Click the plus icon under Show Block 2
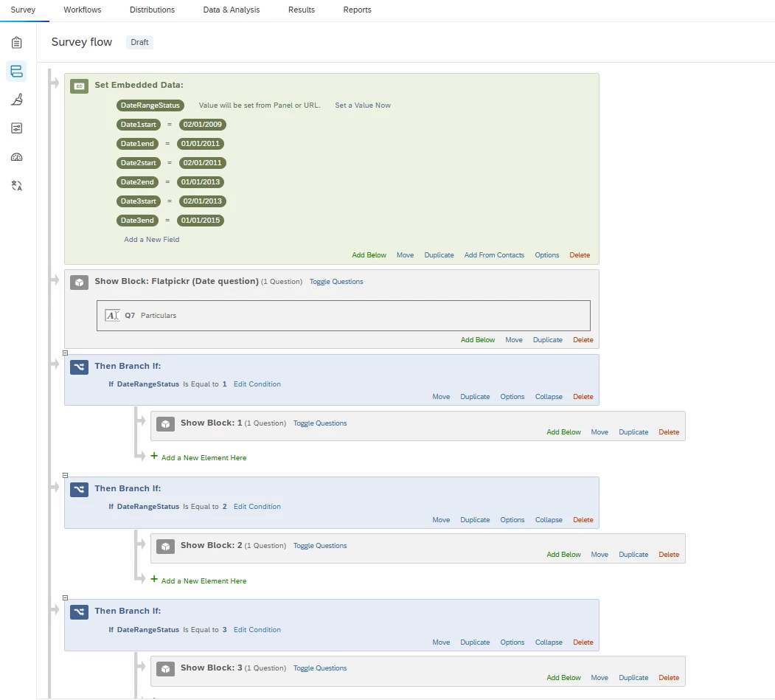Viewport: 775px width, 700px height. 154,579
